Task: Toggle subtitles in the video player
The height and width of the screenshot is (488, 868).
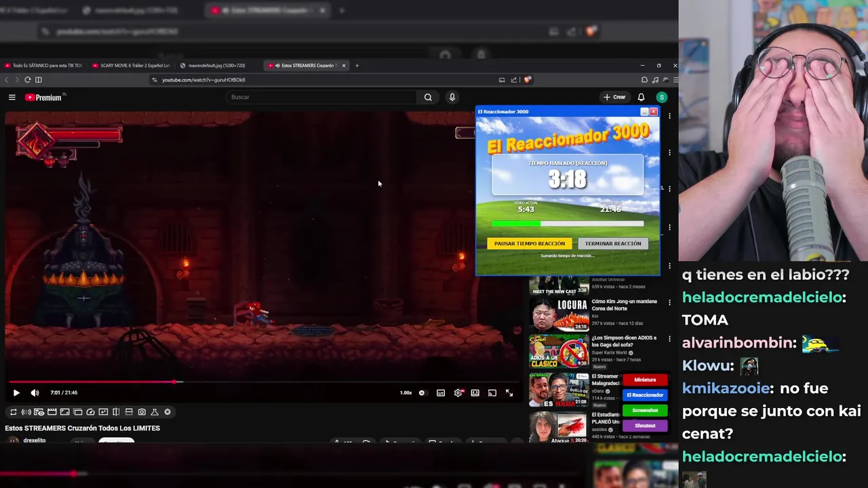Action: (x=441, y=392)
